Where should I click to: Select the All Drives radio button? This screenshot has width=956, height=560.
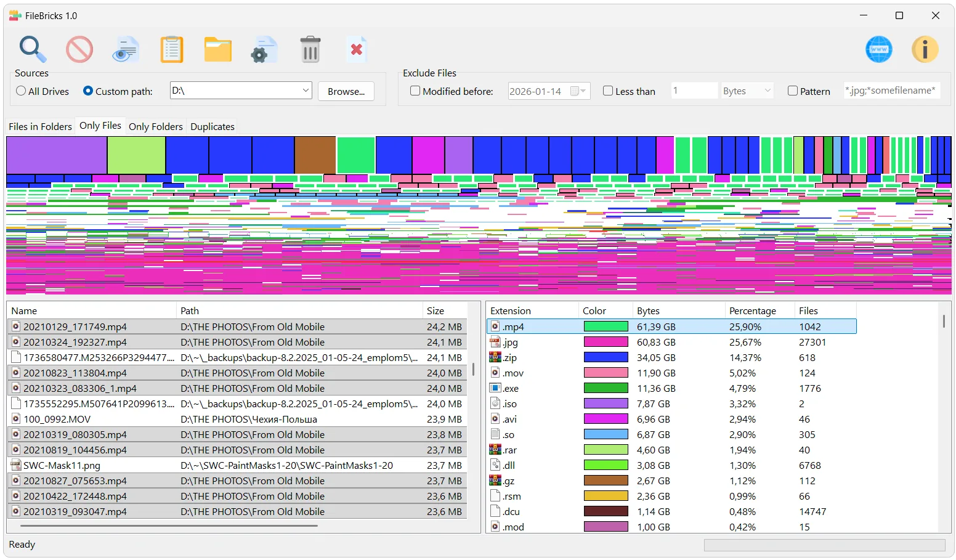click(21, 91)
